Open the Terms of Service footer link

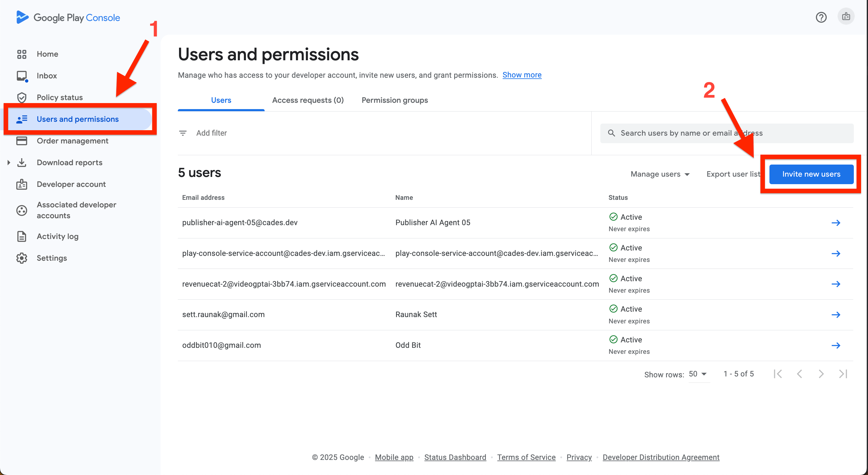click(526, 457)
